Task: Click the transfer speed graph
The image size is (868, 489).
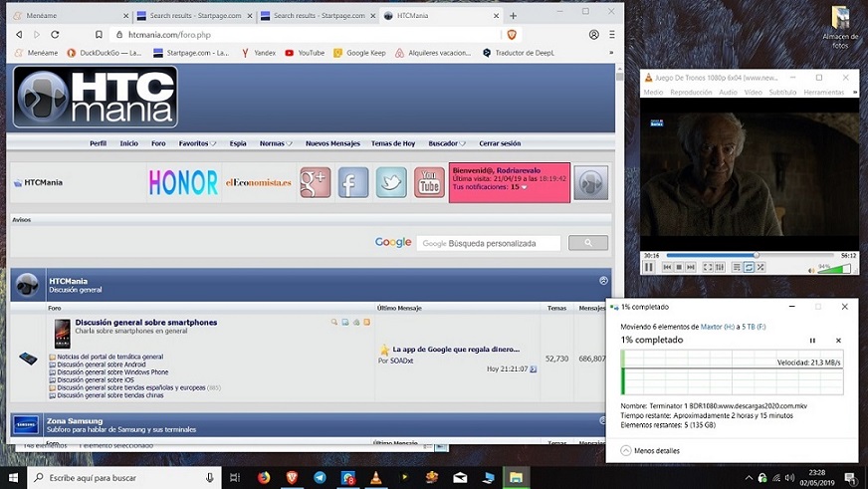Action: pos(732,372)
